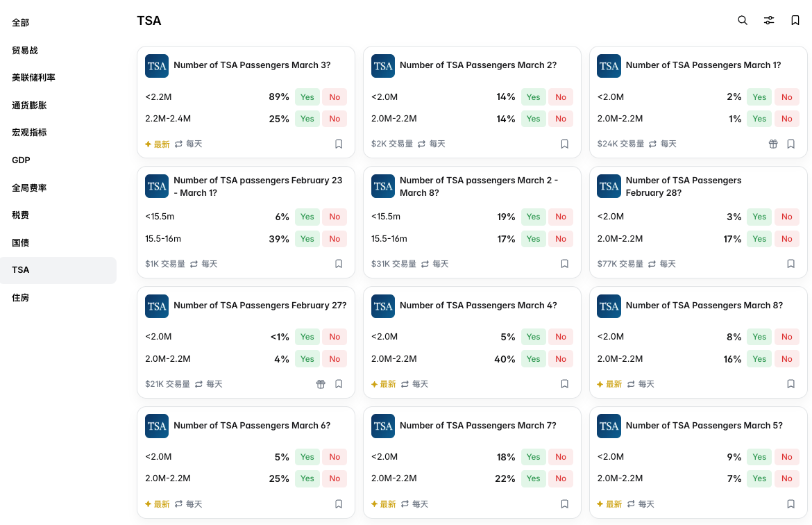Select the 贸易战 sidebar category
Screen dimensions: 812x525
pyautogui.click(x=25, y=51)
